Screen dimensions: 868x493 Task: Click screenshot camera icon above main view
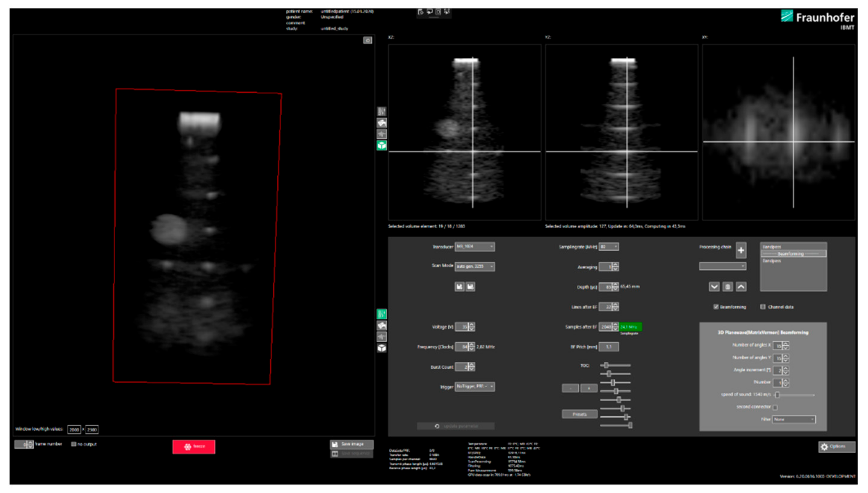pyautogui.click(x=368, y=40)
